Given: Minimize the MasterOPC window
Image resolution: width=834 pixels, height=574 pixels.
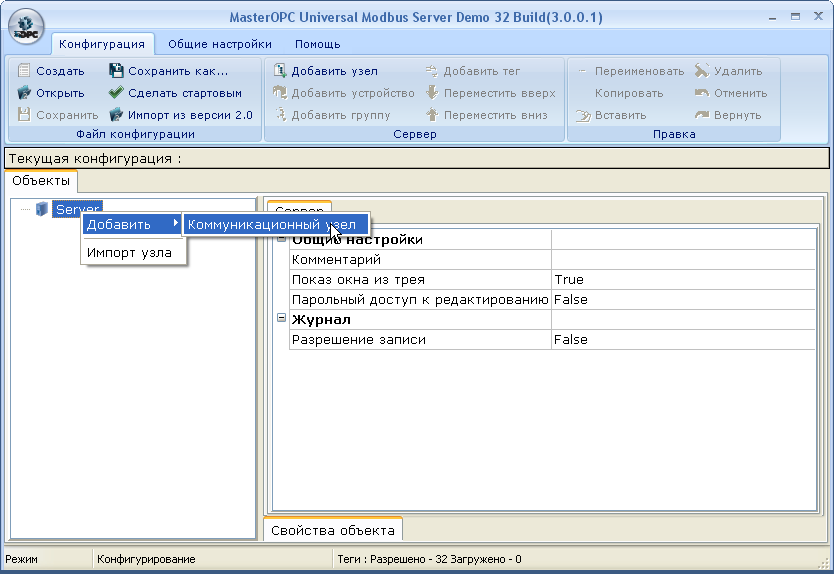Looking at the screenshot, I should 772,17.
